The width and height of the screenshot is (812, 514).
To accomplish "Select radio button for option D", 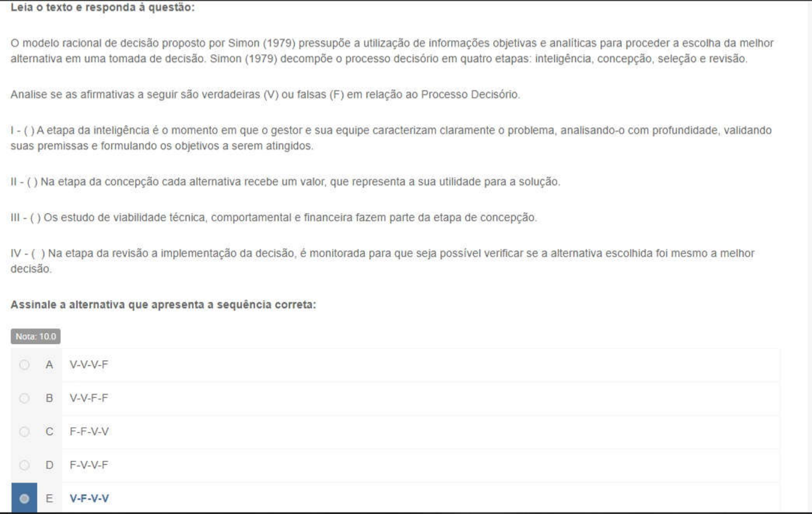I will [x=24, y=465].
